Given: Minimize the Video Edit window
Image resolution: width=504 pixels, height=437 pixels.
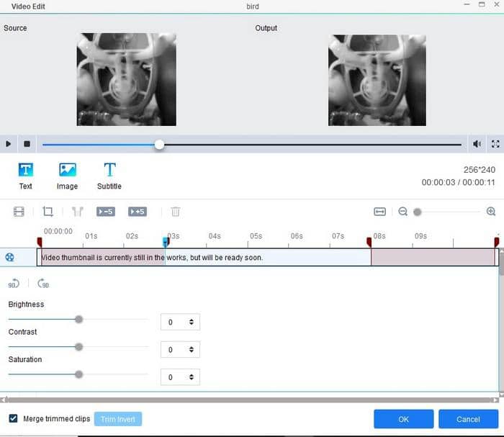Looking at the screenshot, I should click(x=467, y=4).
